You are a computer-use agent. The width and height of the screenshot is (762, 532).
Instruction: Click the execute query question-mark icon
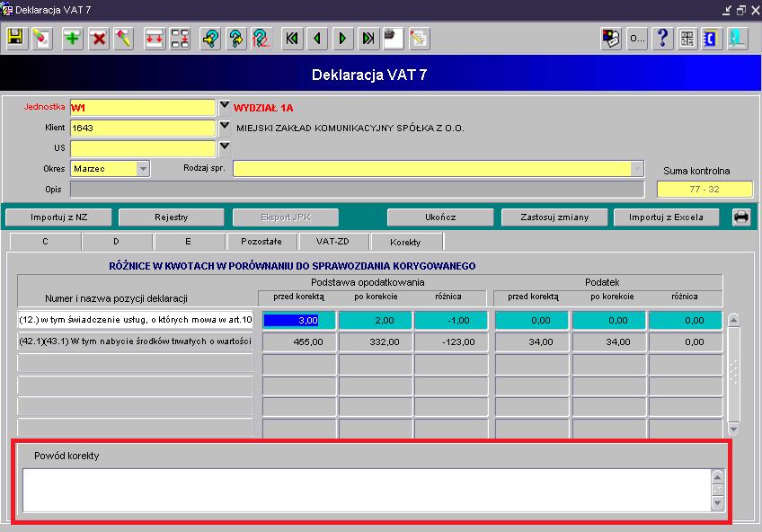tap(236, 39)
